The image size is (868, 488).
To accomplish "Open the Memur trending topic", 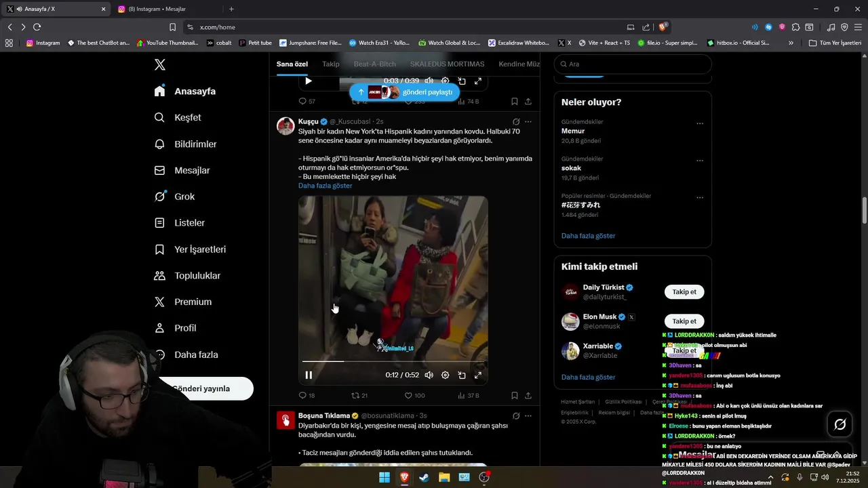I will [x=573, y=131].
